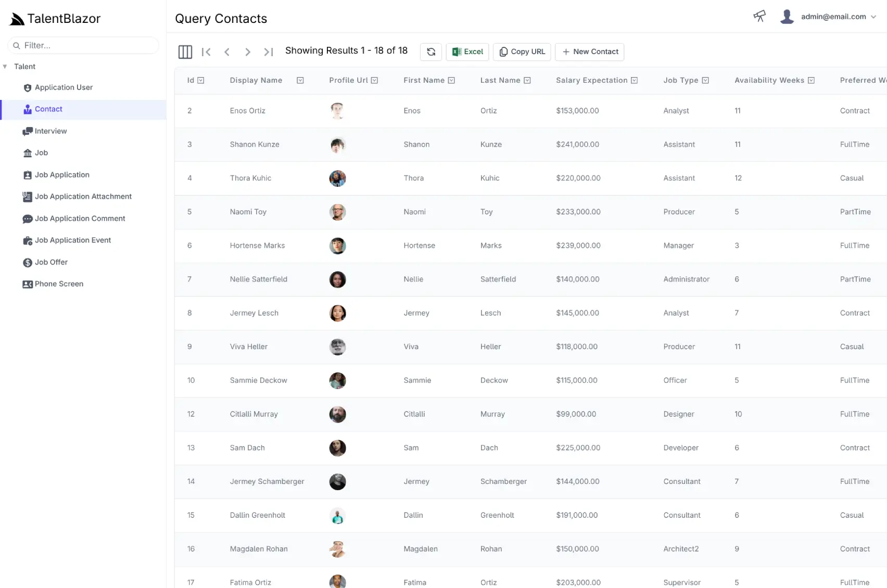The width and height of the screenshot is (887, 588).
Task: Click the telescope icon in header
Action: (x=759, y=17)
